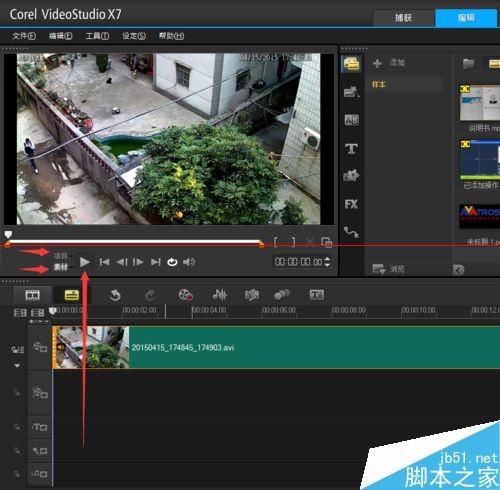Click the Play button
500x490 pixels.
[x=85, y=262]
